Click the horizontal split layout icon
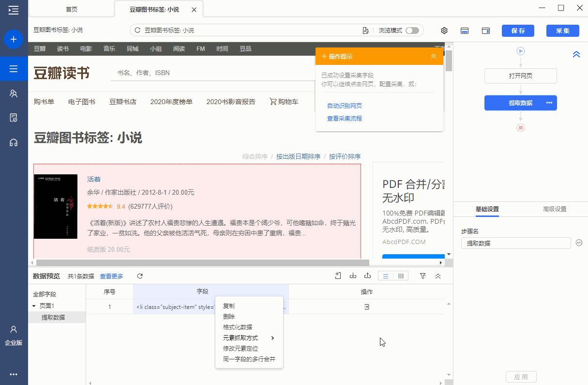 465,31
